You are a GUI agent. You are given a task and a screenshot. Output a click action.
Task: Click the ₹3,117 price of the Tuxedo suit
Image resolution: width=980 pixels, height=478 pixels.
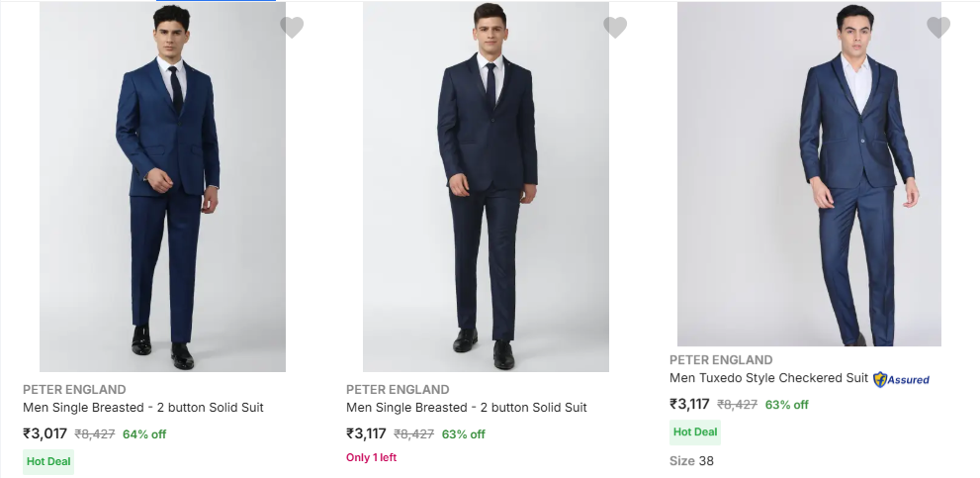coord(689,404)
